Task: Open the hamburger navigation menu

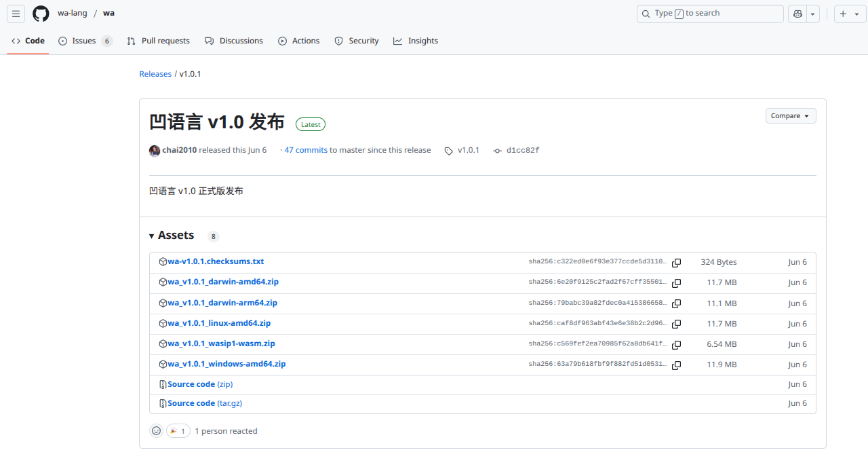Action: 16,14
